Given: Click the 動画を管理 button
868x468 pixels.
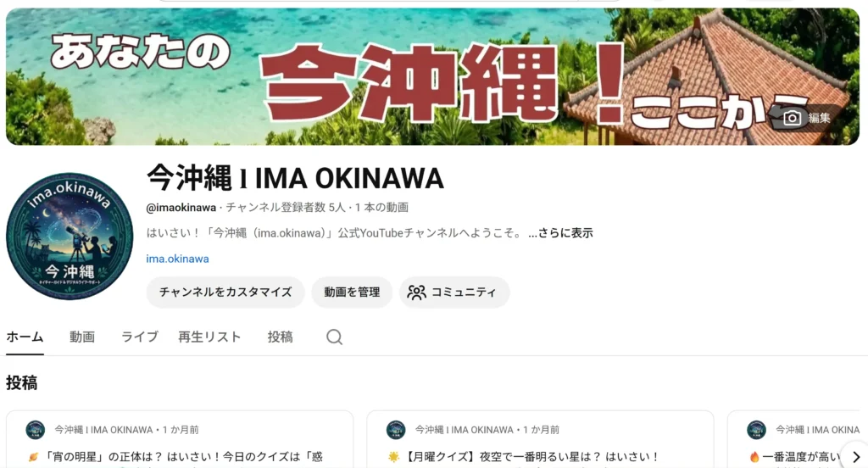Looking at the screenshot, I should [x=352, y=292].
